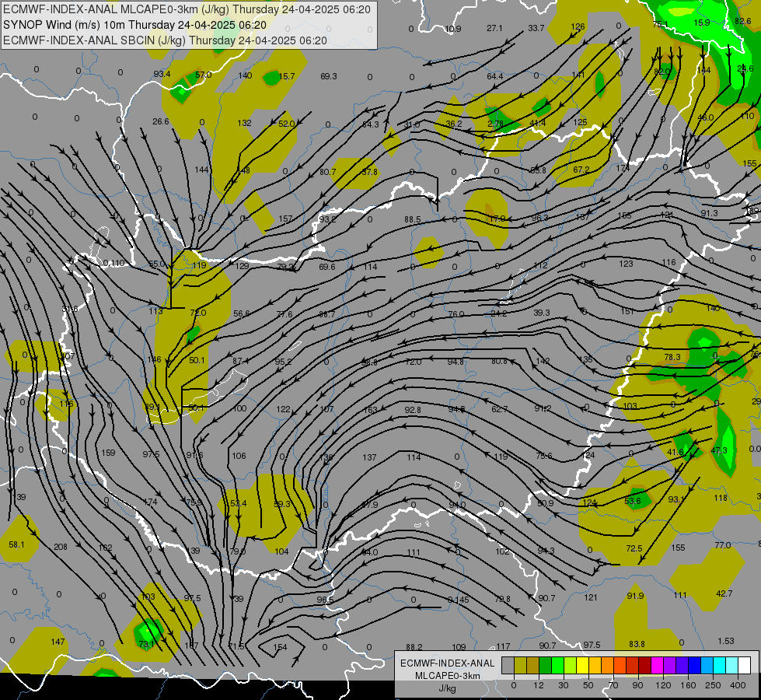This screenshot has width=761, height=700.
Task: Click the magenta swatch in the legend
Action: point(658,666)
